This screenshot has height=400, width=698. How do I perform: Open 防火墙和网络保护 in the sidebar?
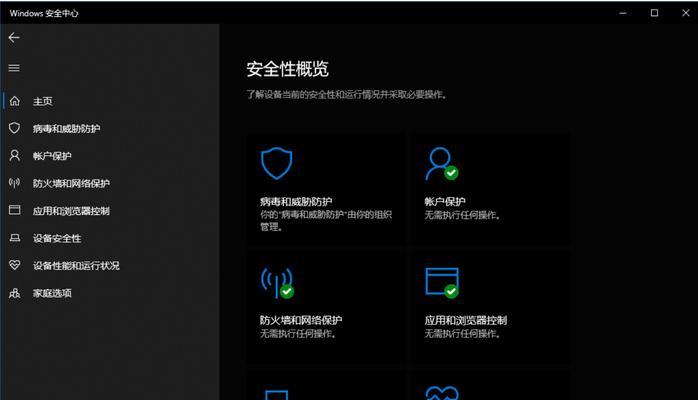71,183
